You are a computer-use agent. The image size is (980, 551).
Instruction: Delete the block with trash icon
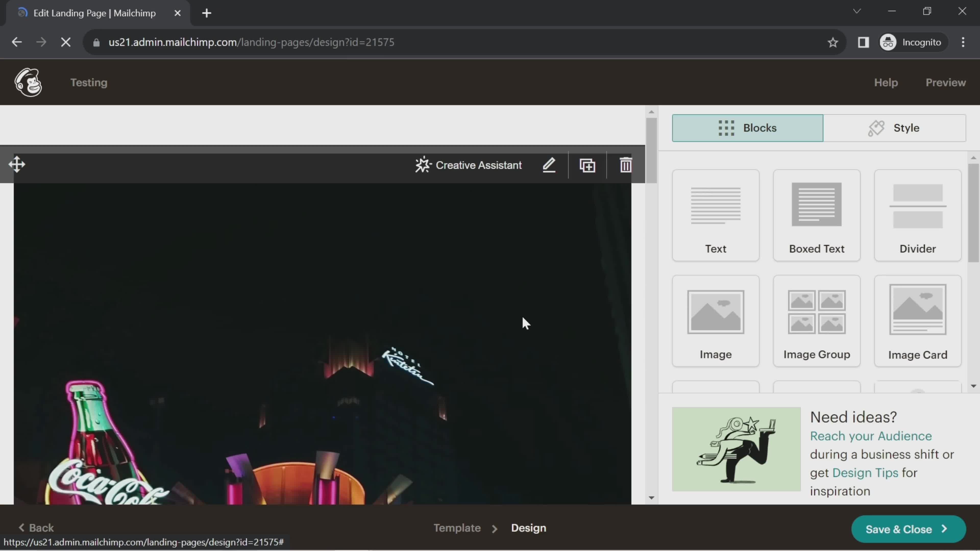[x=626, y=165]
